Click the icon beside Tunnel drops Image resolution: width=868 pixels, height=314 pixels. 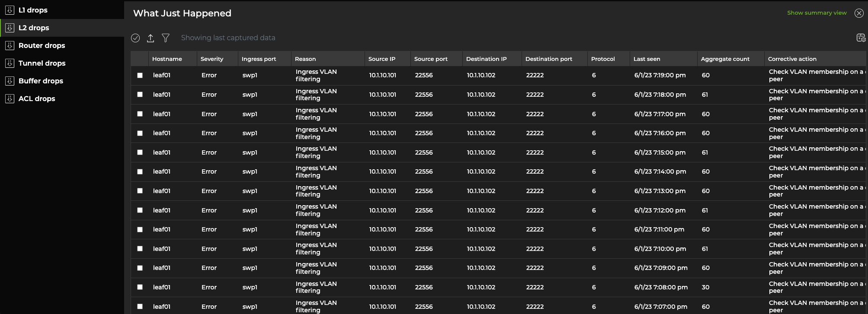[x=10, y=63]
